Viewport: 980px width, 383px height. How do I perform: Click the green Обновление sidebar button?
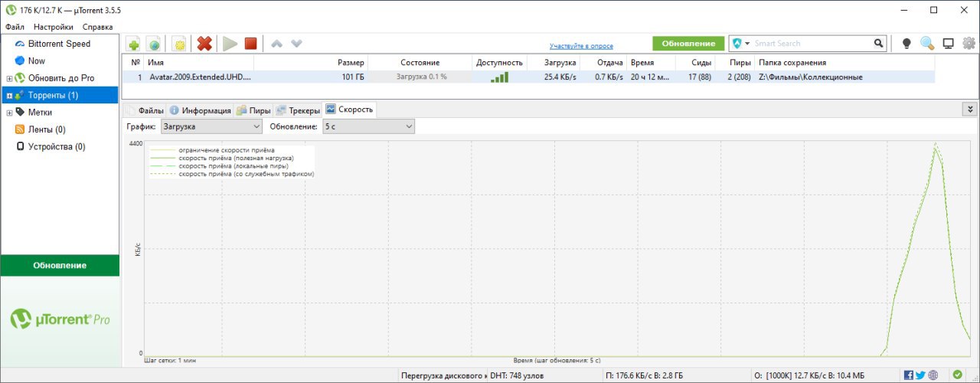(x=60, y=265)
